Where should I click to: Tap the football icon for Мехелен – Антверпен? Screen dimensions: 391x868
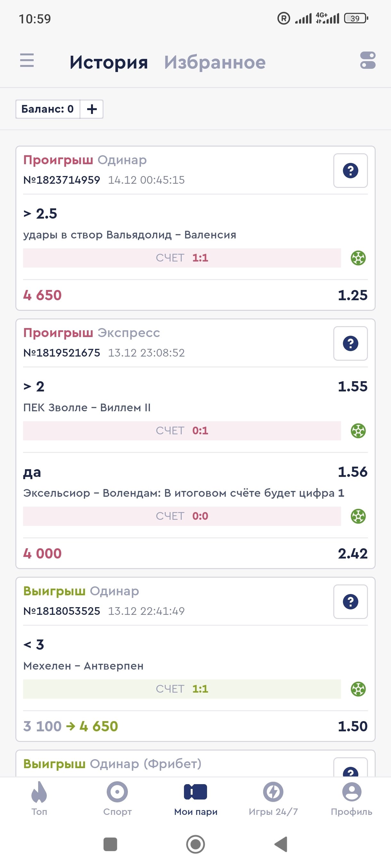(358, 689)
